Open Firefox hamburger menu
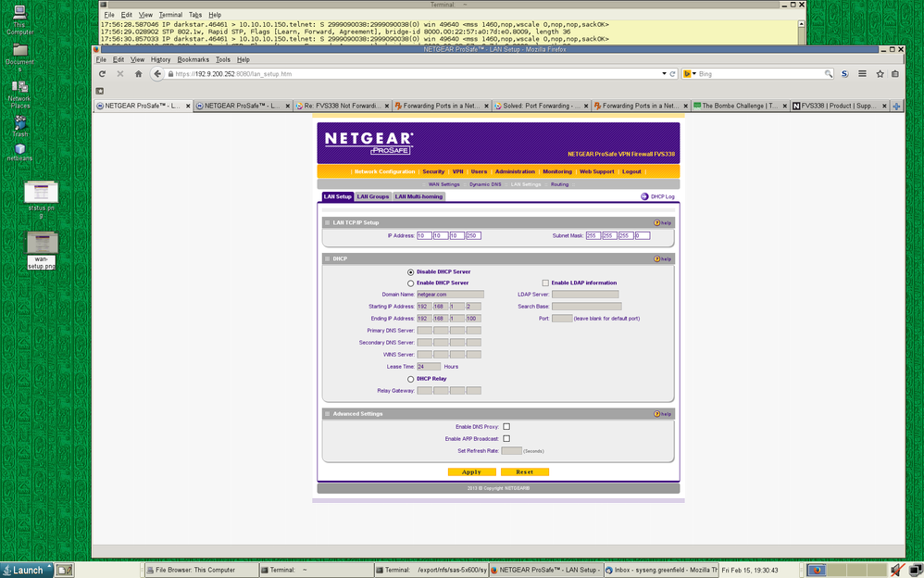The width and height of the screenshot is (924, 578). [862, 74]
